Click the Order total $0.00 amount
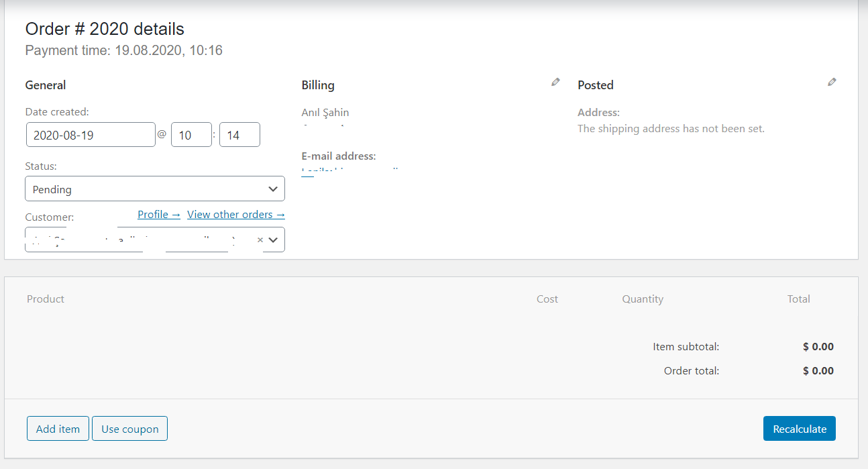Viewport: 868px width, 469px height. click(x=818, y=370)
